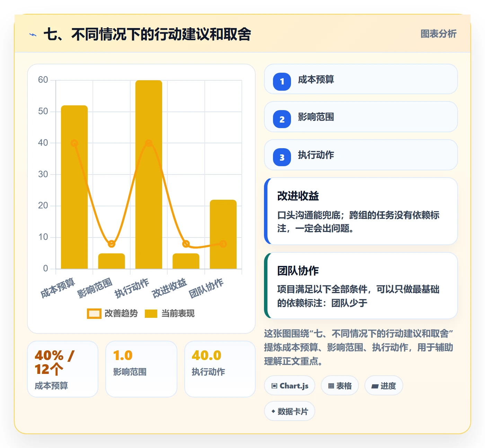The width and height of the screenshot is (485, 448).
Task: Click the number 1 badge for 成本预算
Action: point(282,82)
